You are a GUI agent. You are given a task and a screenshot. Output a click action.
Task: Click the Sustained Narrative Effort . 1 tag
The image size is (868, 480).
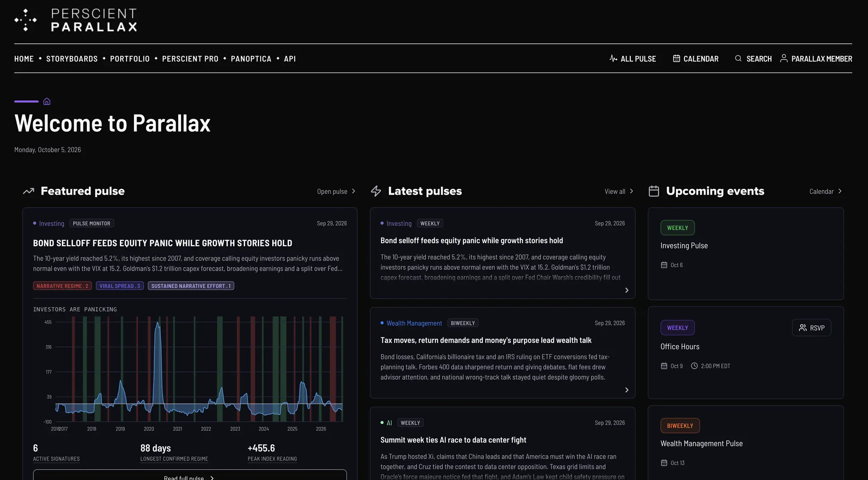(191, 286)
